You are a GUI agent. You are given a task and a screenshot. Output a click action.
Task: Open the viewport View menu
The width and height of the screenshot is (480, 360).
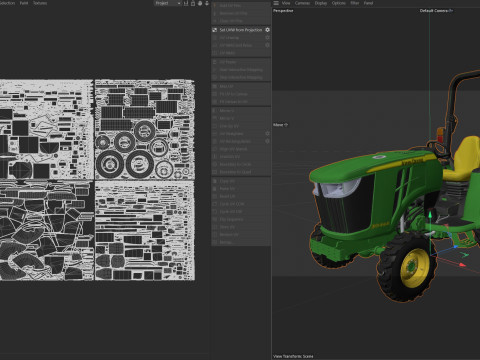(x=286, y=3)
